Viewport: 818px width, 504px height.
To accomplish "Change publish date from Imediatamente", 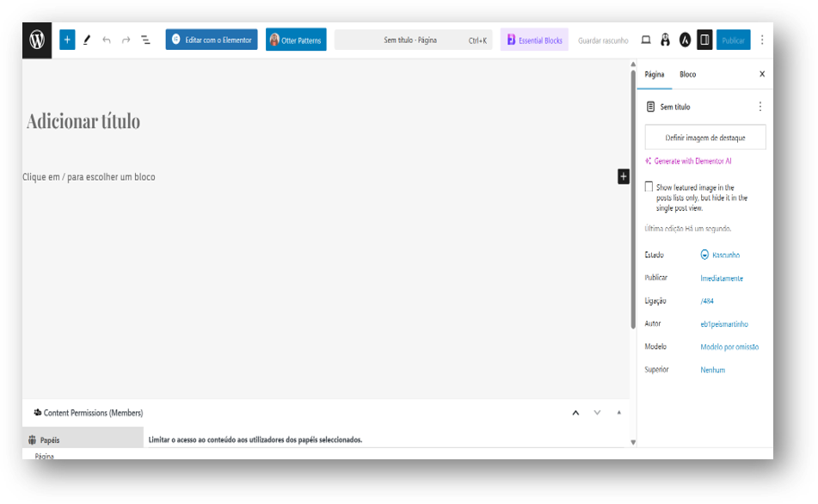I will point(722,278).
